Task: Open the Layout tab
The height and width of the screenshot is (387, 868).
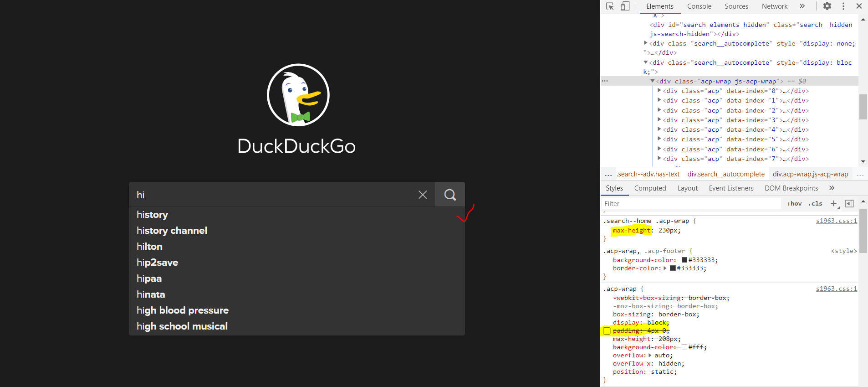Action: (687, 188)
